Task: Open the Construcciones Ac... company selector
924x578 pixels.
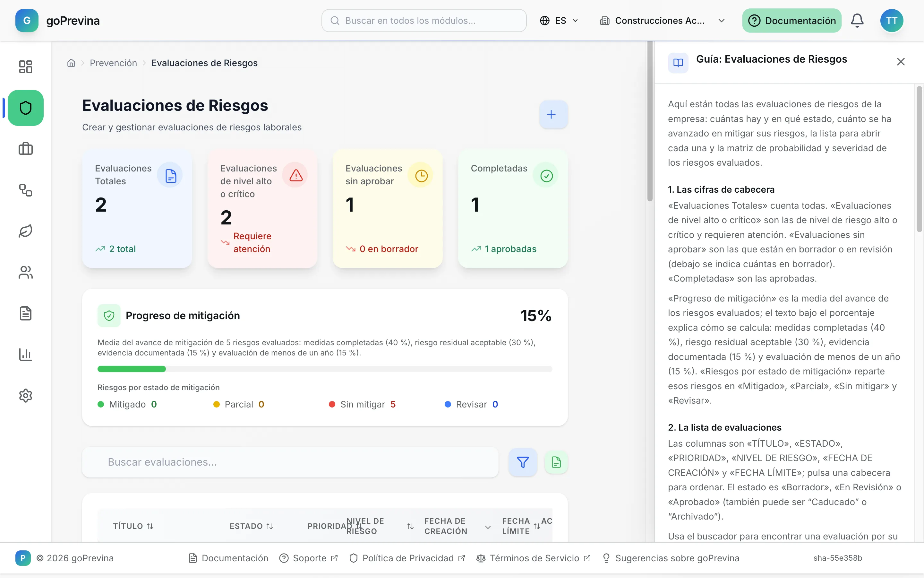Action: tap(662, 20)
